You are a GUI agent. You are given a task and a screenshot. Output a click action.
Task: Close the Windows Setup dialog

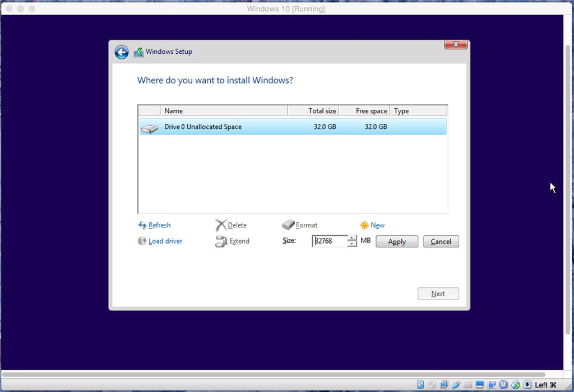pos(456,44)
